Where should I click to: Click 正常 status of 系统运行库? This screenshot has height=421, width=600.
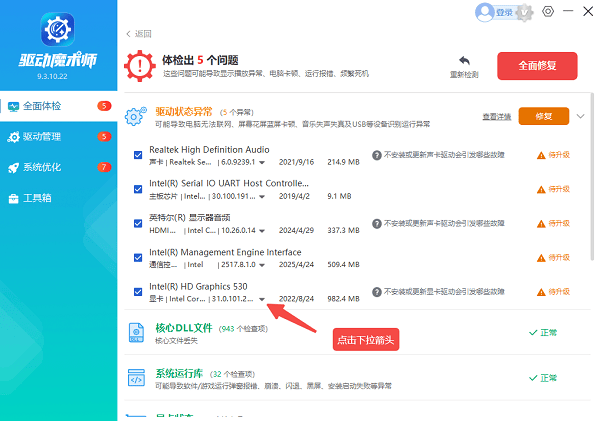(543, 378)
